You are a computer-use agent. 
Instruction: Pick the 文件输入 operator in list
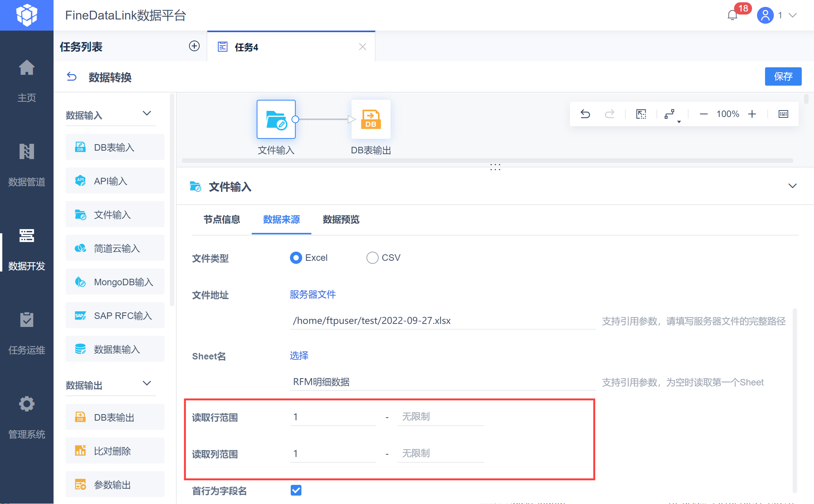115,215
